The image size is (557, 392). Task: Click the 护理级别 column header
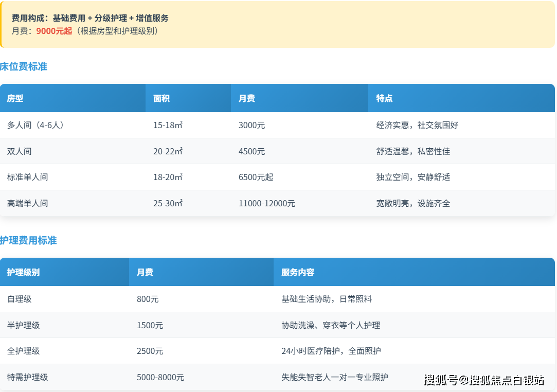(23, 272)
